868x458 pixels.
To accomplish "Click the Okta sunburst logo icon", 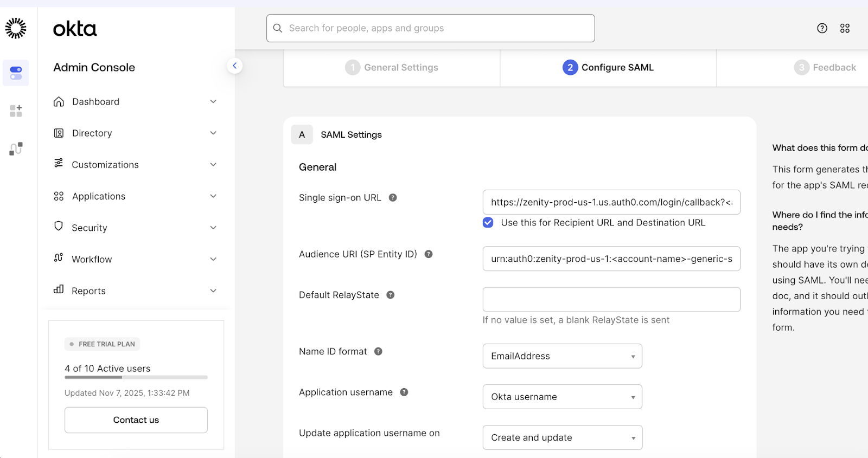I will (16, 28).
